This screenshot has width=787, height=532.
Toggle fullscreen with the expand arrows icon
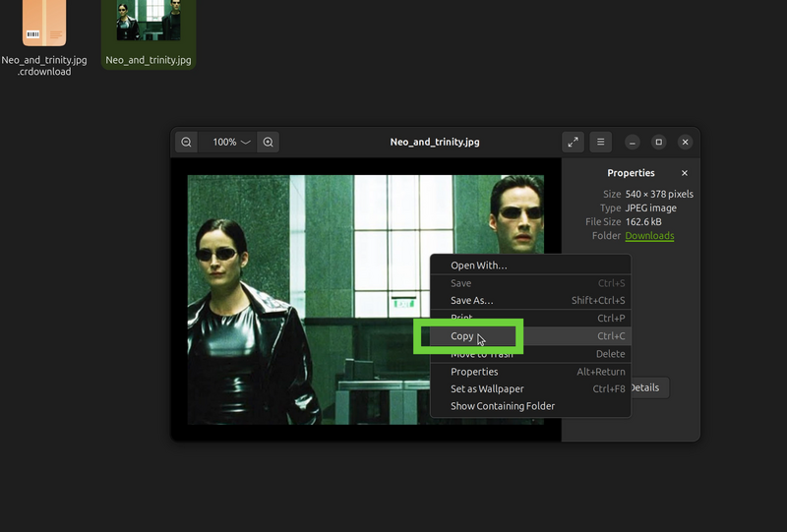574,143
